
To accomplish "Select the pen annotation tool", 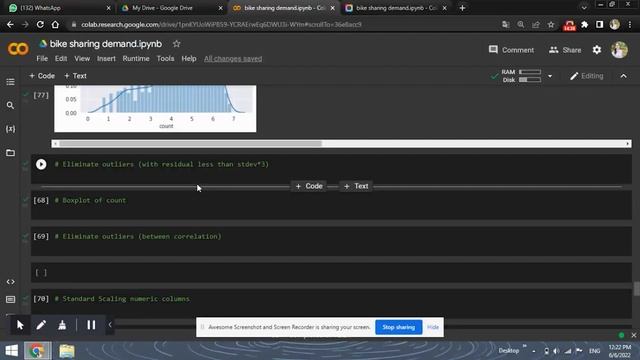I will point(41,325).
